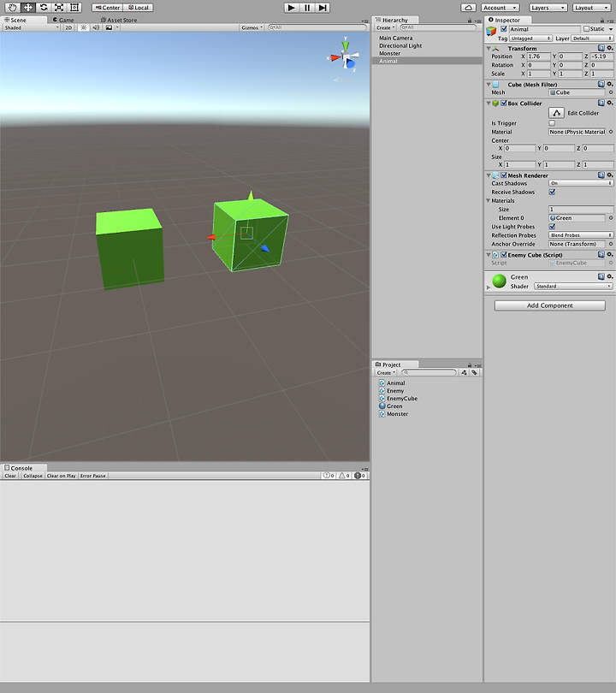The image size is (616, 693).
Task: Switch to the Game tab
Action: click(x=63, y=20)
